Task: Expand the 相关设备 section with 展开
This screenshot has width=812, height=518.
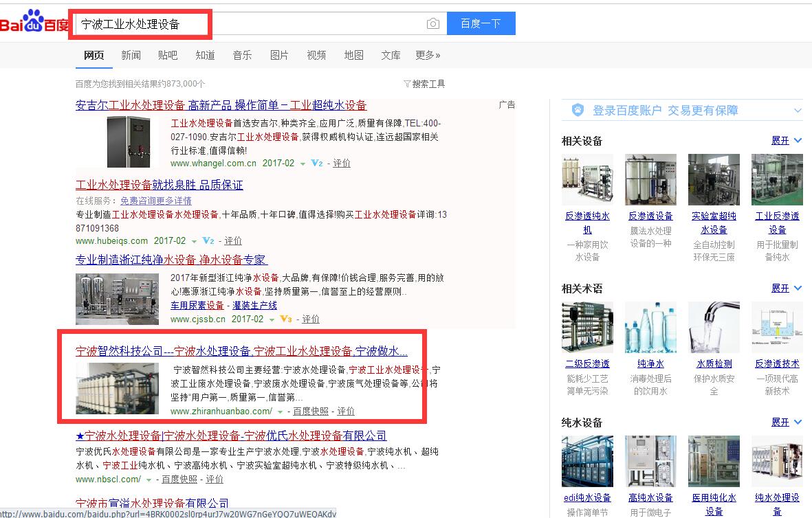Action: (786, 141)
